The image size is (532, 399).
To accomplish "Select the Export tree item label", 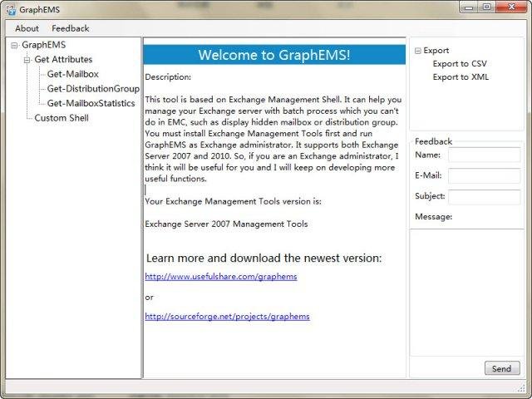I will coord(436,51).
